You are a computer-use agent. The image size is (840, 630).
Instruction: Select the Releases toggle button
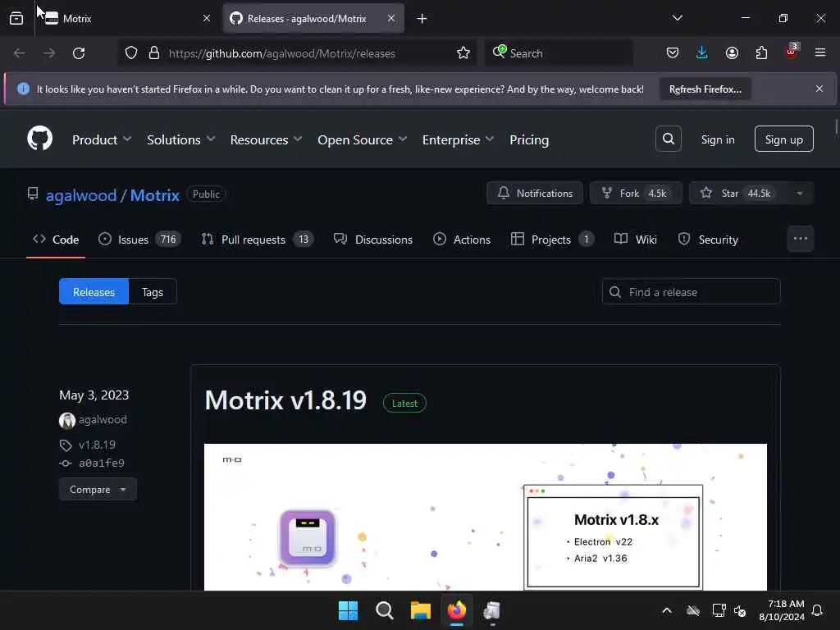(94, 291)
